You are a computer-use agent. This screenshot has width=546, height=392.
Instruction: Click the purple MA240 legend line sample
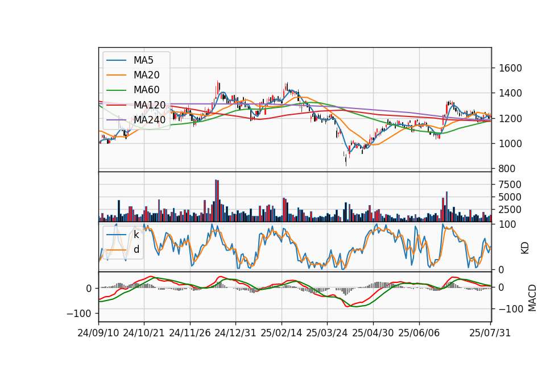click(x=116, y=120)
